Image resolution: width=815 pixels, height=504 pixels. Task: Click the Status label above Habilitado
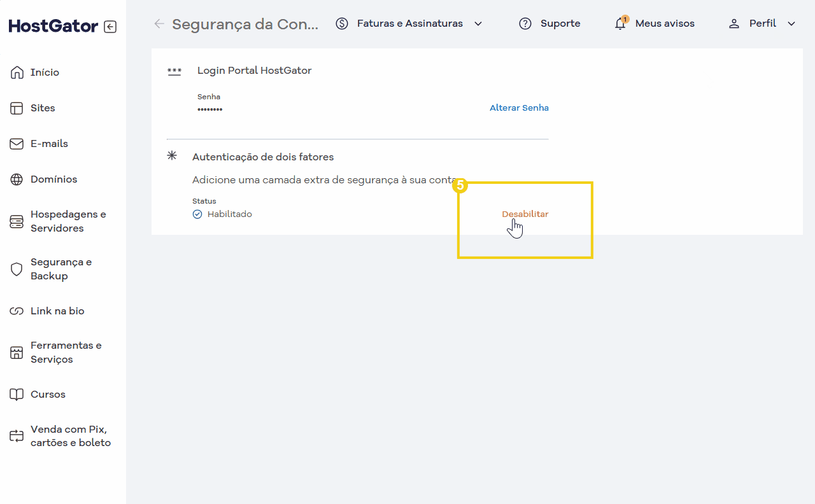[204, 201]
